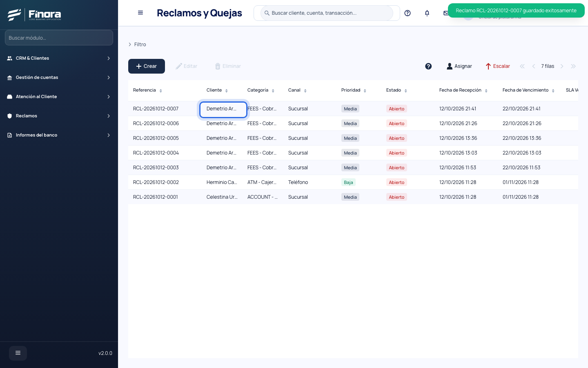Focus the Buscar cliente, cuenta, transacción search box
The width and height of the screenshot is (588, 368).
(327, 13)
